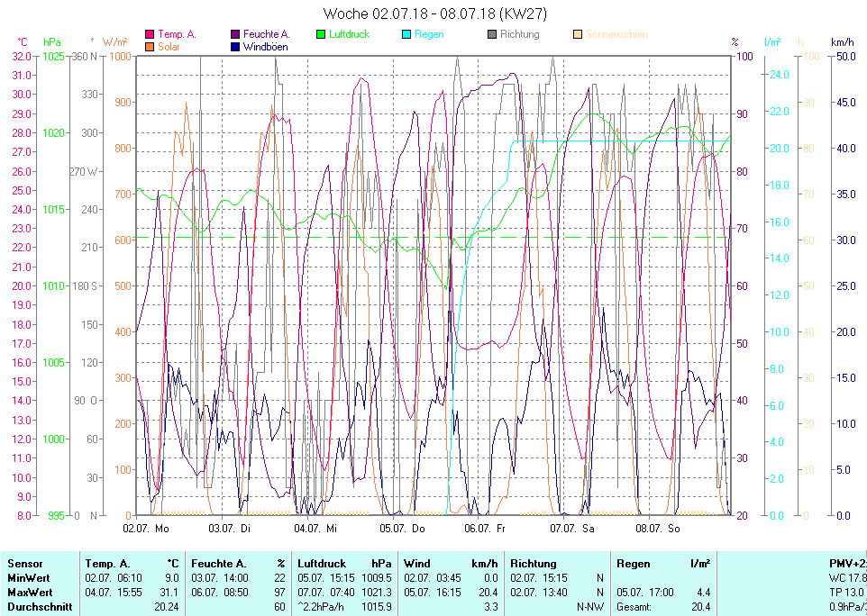
Task: Click the '06.07. Fr' day label
Action: pos(485,529)
